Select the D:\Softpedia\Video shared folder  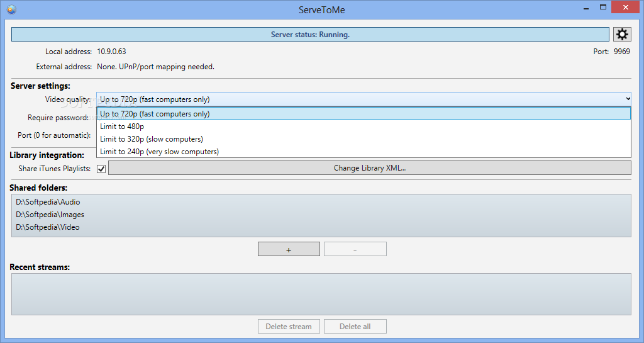(48, 227)
